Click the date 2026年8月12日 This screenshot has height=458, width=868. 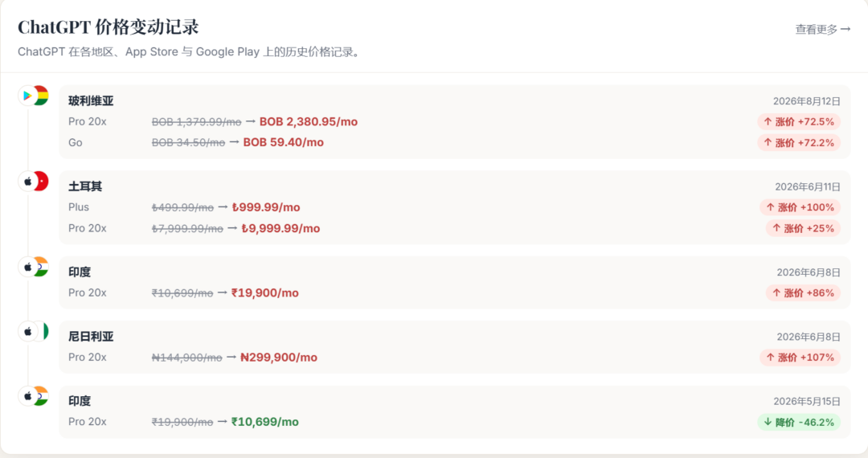coord(807,101)
